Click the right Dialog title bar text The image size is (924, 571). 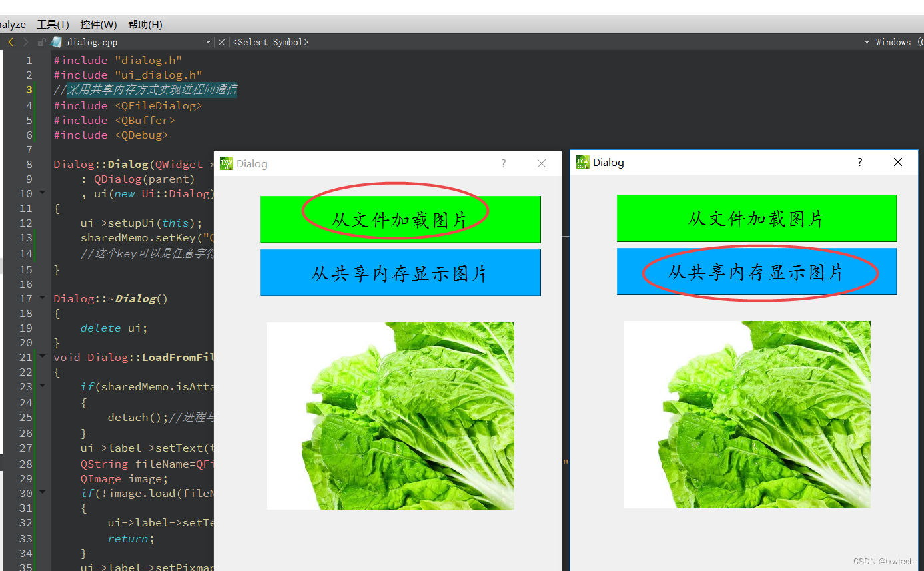608,162
